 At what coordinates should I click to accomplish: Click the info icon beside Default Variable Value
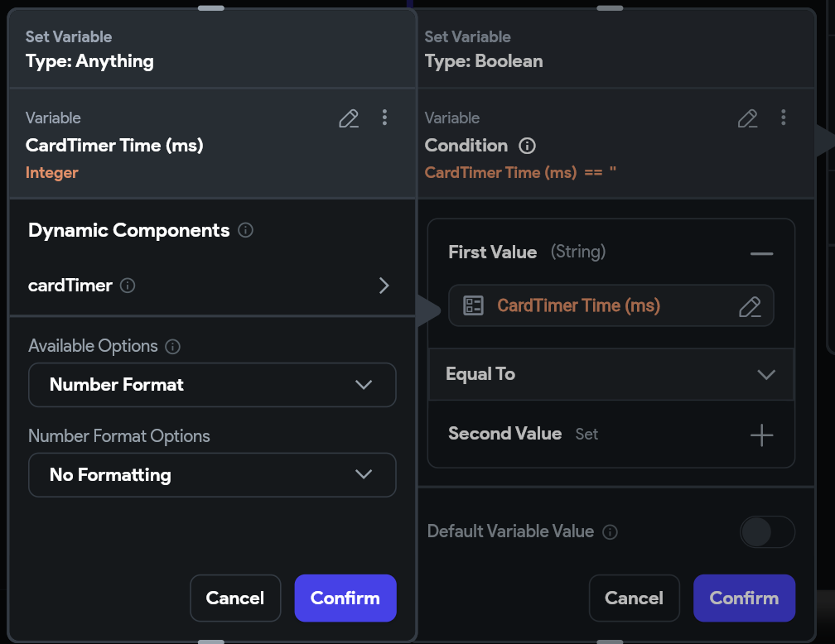[x=610, y=532]
